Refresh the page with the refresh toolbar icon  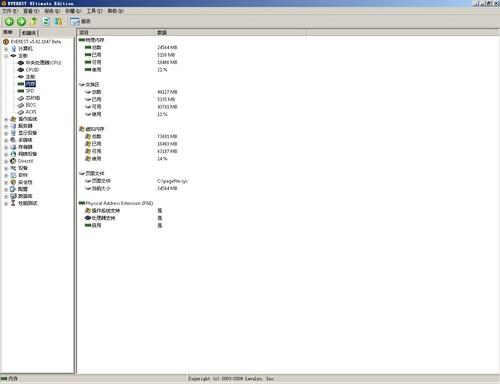46,22
